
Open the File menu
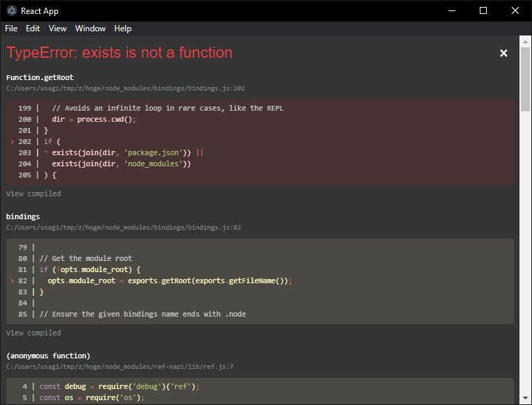(x=11, y=29)
